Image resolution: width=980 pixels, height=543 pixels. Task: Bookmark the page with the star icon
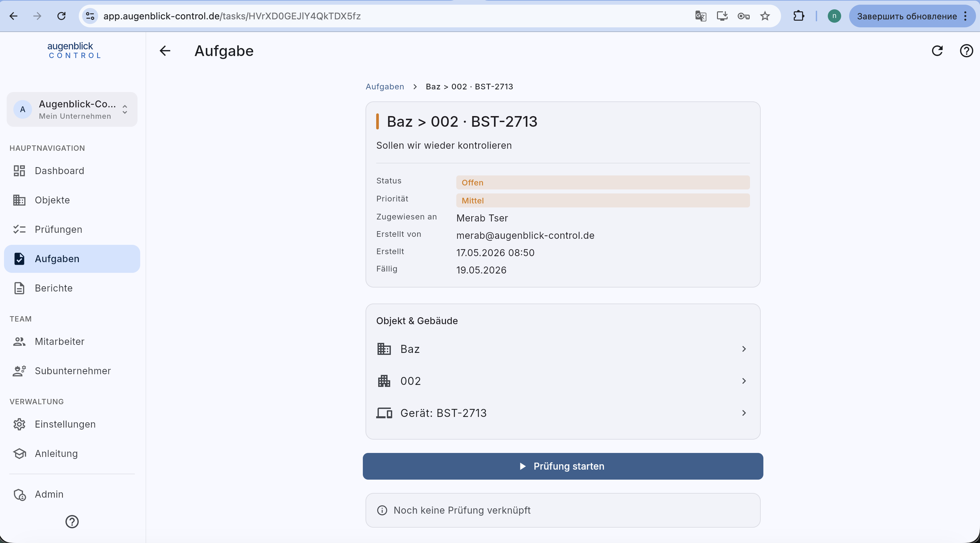coord(765,16)
